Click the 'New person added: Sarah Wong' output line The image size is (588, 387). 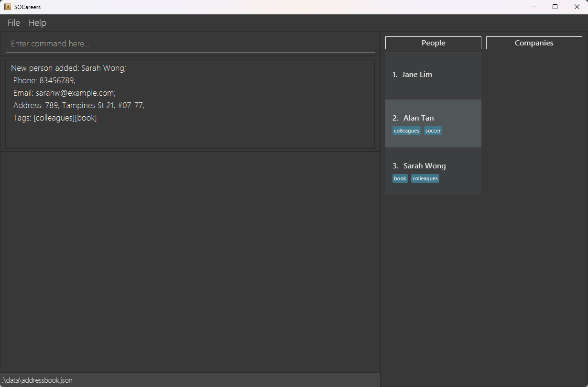pos(68,68)
